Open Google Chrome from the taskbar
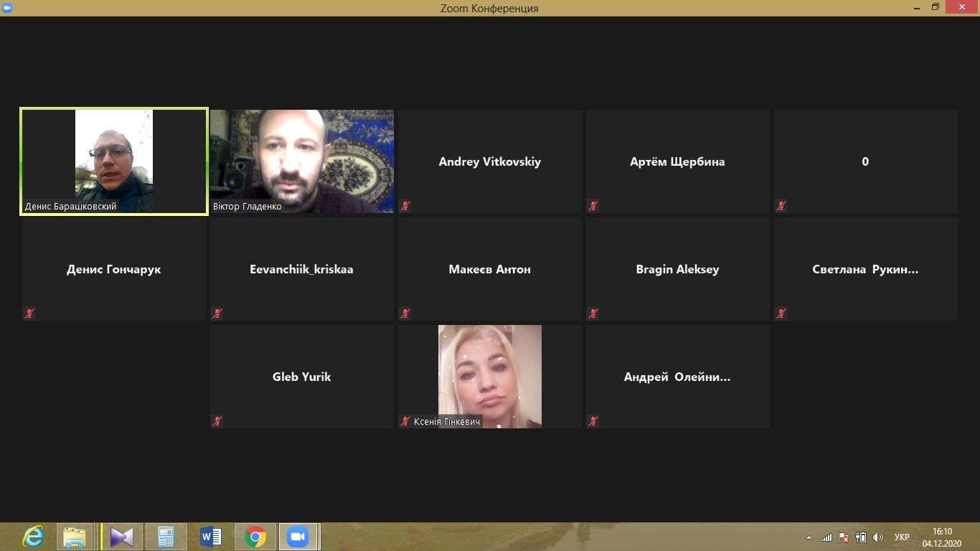This screenshot has width=980, height=551. point(255,537)
